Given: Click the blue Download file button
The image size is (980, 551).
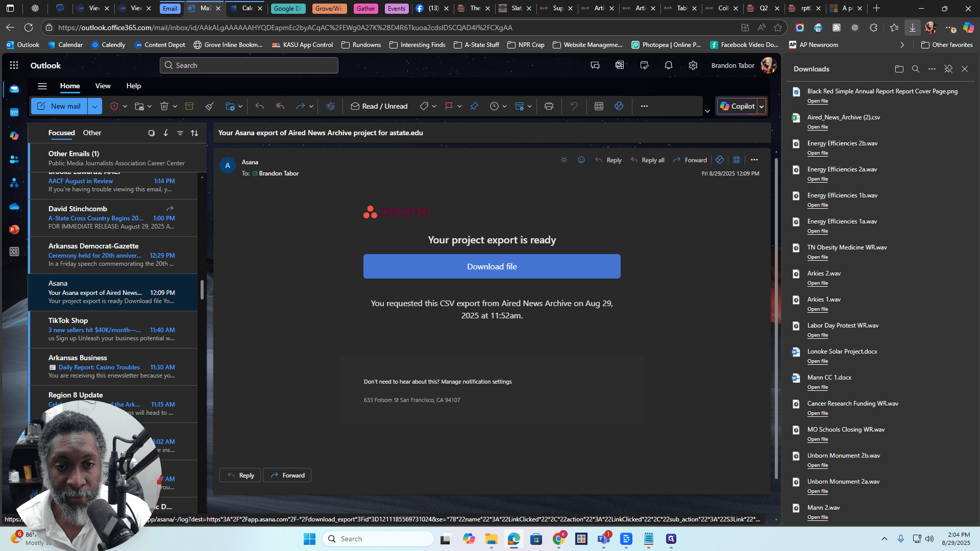Looking at the screenshot, I should [x=492, y=266].
